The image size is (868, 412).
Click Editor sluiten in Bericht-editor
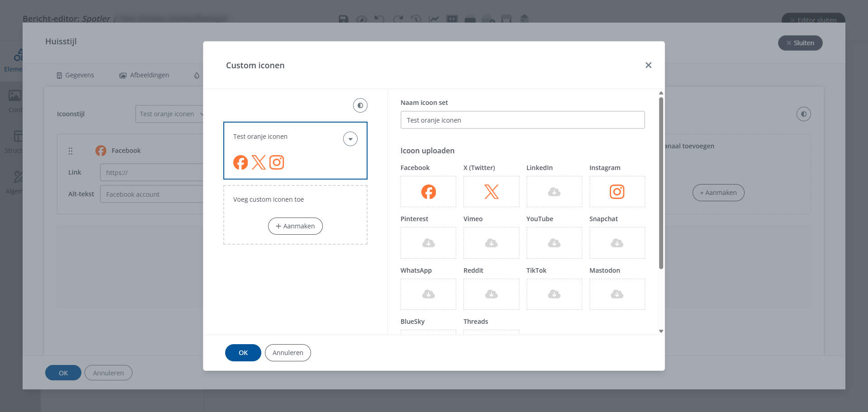click(813, 19)
